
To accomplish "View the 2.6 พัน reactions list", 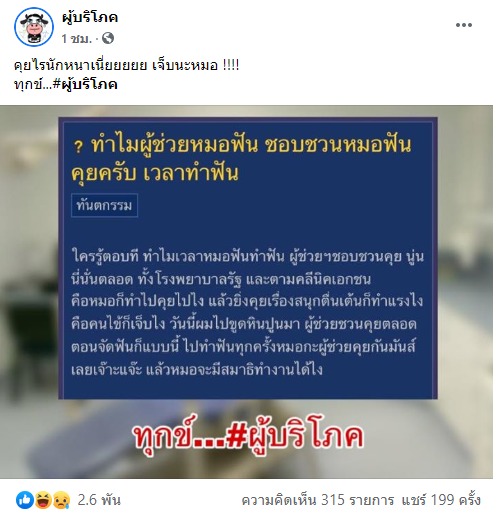I will 99,500.
